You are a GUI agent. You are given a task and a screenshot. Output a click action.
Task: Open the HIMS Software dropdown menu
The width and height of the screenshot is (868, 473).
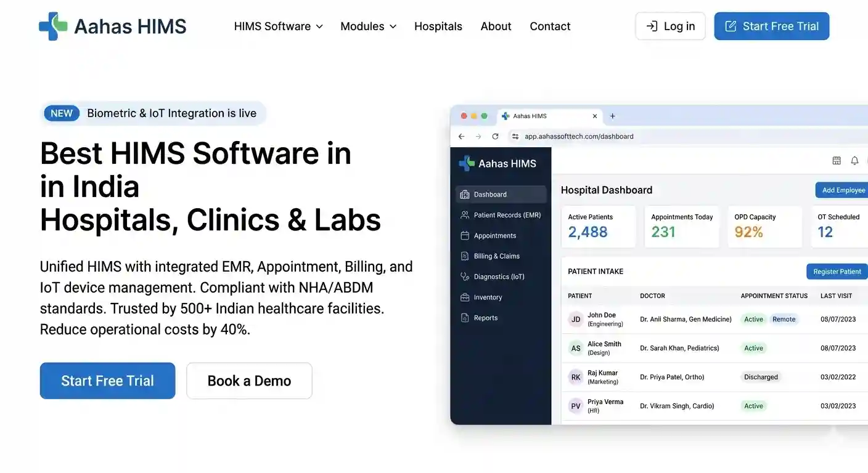[278, 26]
